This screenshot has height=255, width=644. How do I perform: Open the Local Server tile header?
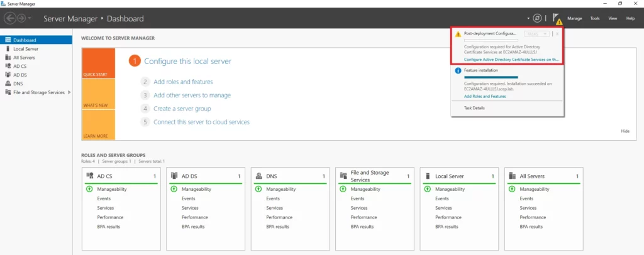pos(459,176)
